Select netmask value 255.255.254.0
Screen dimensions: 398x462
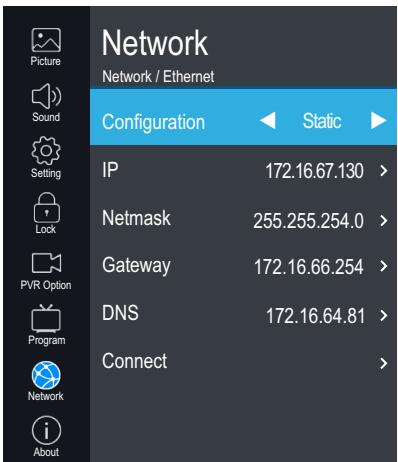click(308, 221)
